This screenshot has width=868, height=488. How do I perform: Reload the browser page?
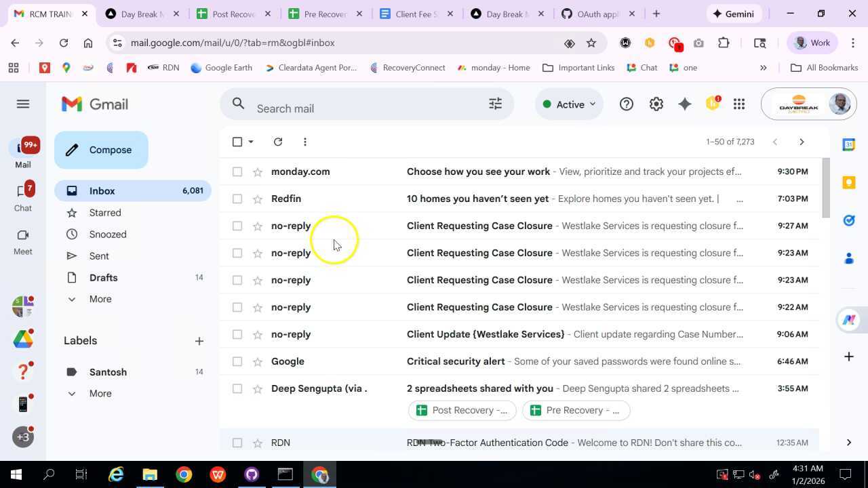tap(64, 43)
